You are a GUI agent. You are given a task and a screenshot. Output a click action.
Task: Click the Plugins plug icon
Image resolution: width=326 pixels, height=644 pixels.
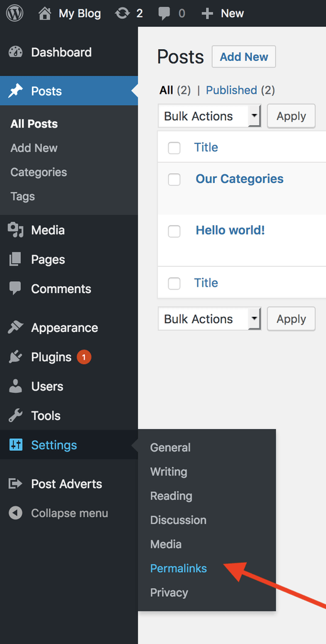[15, 357]
